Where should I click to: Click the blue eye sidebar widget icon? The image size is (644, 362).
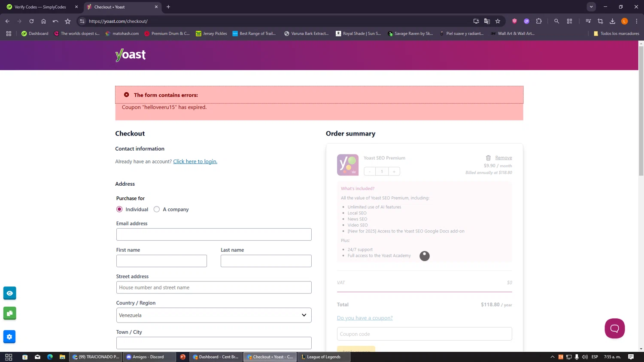[9, 293]
